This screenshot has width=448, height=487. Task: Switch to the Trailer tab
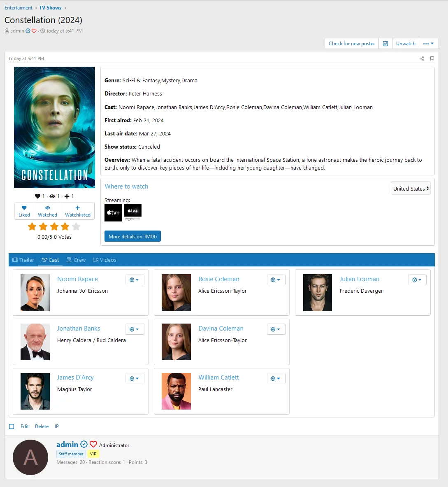[x=23, y=260]
